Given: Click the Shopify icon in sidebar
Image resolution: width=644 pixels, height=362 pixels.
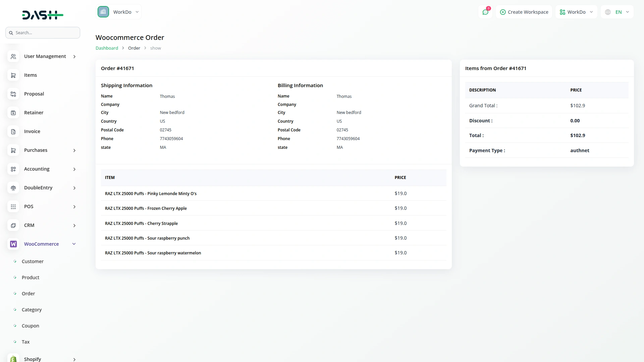Looking at the screenshot, I should click(x=13, y=358).
